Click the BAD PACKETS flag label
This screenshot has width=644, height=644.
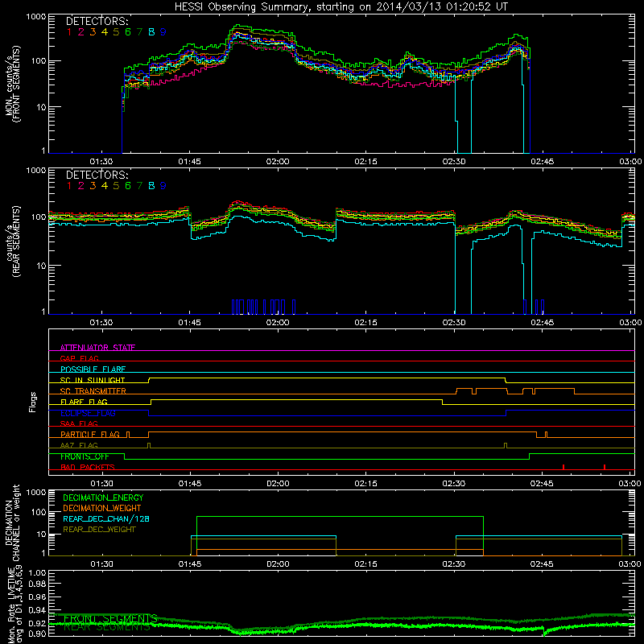pyautogui.click(x=88, y=467)
